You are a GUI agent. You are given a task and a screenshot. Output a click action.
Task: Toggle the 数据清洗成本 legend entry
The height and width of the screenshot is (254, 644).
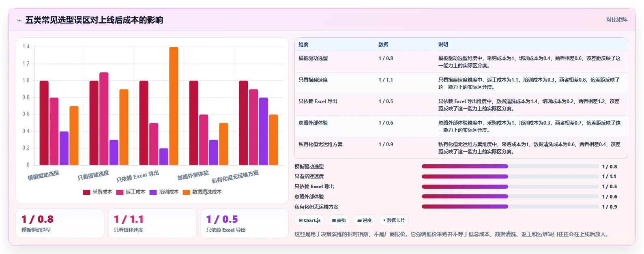click(x=202, y=192)
